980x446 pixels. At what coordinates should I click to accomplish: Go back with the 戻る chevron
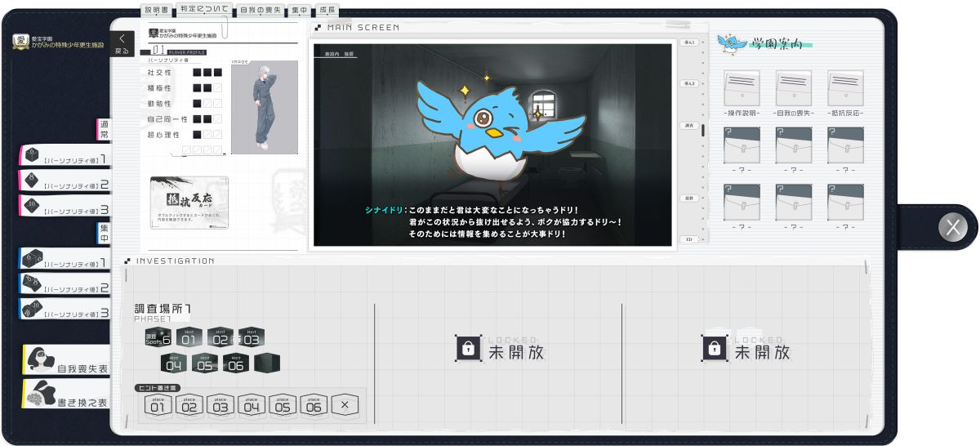click(122, 43)
